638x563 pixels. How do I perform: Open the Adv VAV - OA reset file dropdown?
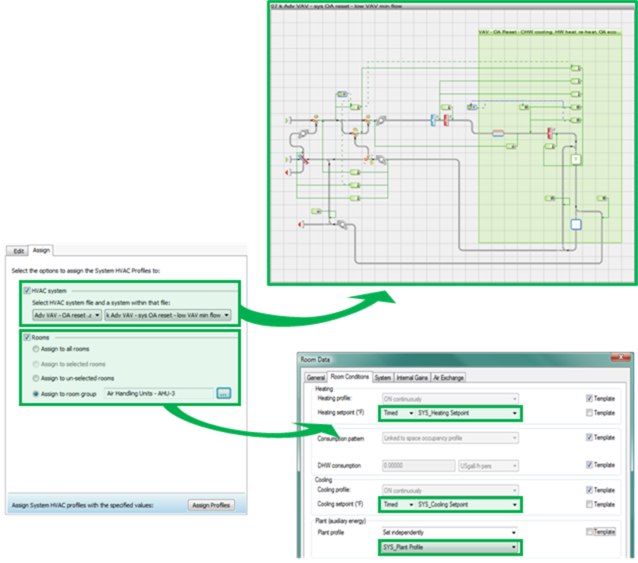(65, 315)
